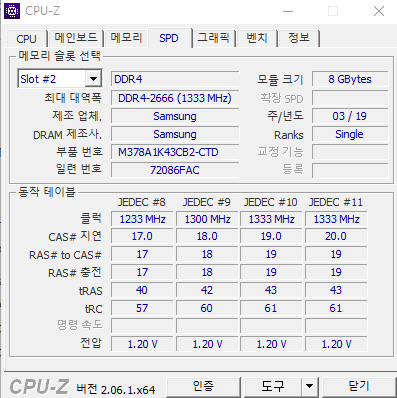Click the 1233 MHz clock value

pos(142,219)
